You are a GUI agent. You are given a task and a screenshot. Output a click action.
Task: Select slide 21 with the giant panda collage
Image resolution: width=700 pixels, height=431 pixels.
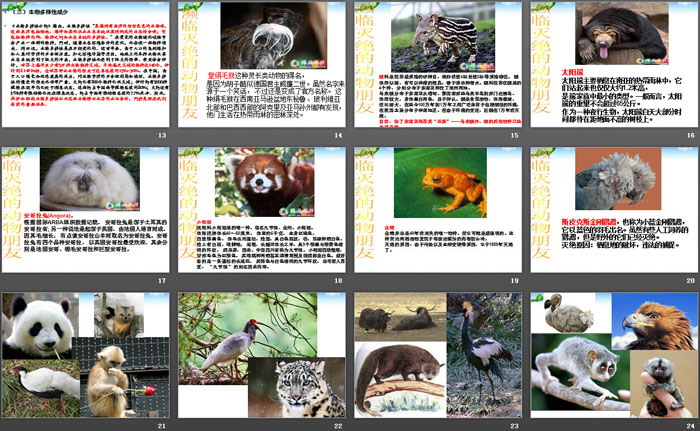85,355
